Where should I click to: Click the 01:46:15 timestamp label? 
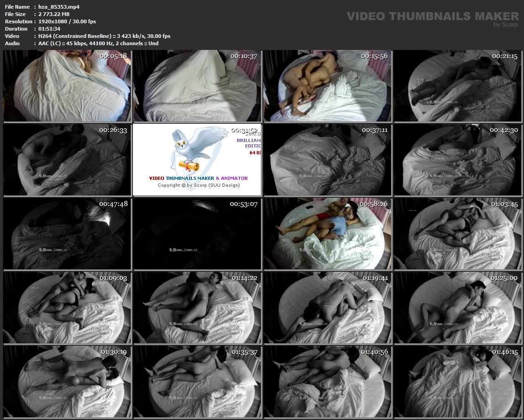(x=505, y=352)
